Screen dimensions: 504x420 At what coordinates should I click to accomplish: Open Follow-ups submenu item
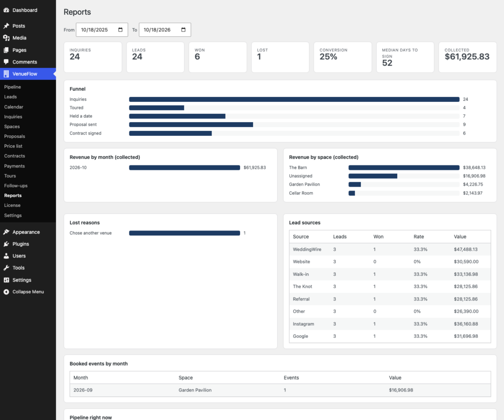tap(16, 186)
